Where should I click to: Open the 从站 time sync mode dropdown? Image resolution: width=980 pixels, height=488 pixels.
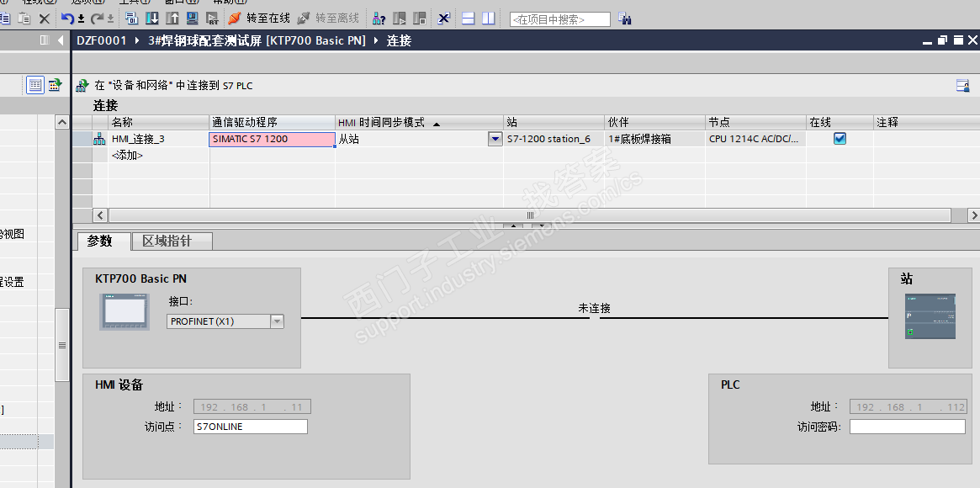(x=495, y=139)
